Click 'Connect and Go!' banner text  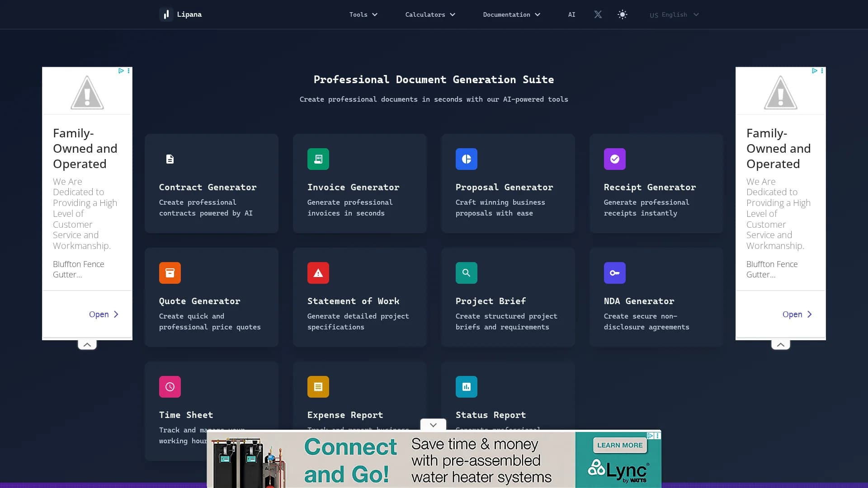pyautogui.click(x=350, y=460)
